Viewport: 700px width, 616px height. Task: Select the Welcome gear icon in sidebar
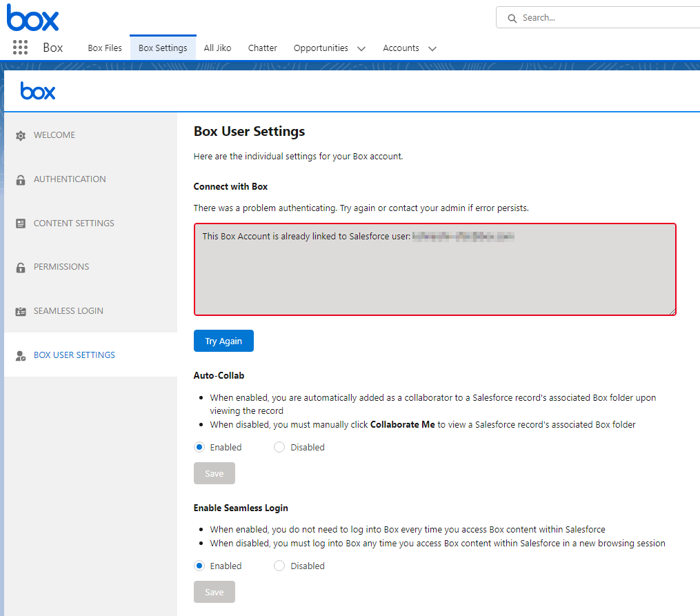point(20,135)
